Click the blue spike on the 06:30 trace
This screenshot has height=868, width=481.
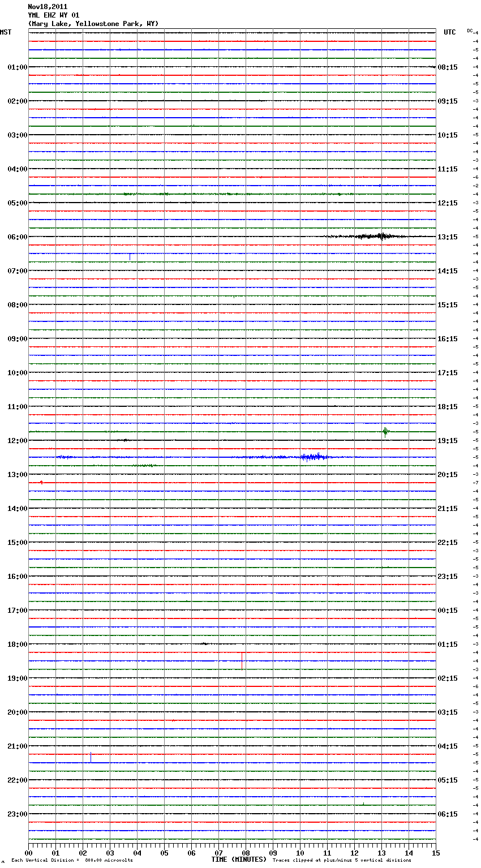pyautogui.click(x=130, y=257)
